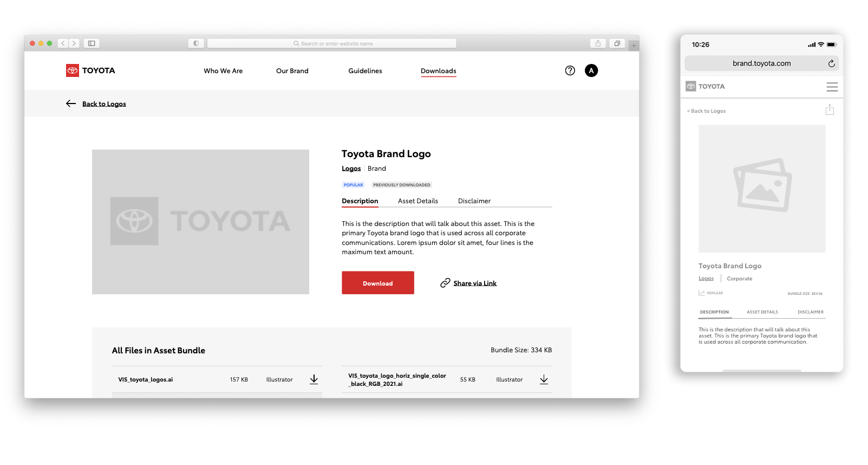Image resolution: width=868 pixels, height=465 pixels.
Task: Click the back arrow beside Back to Logos
Action: point(71,104)
